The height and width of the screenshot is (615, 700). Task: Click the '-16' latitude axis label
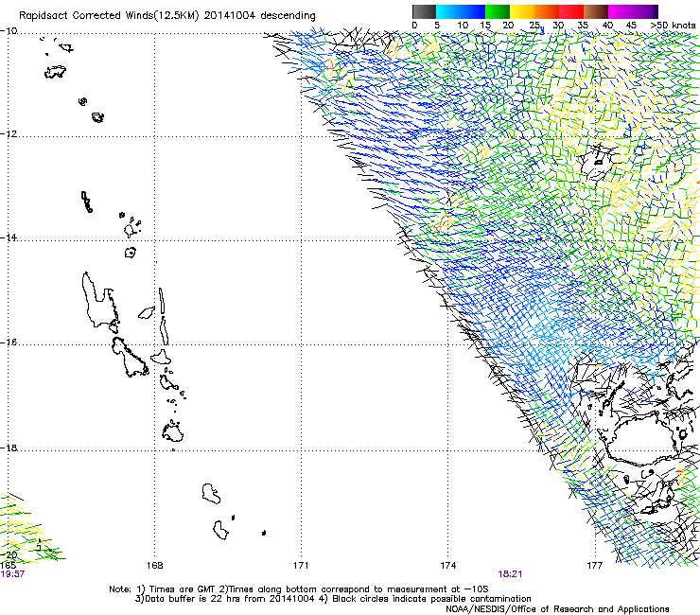pyautogui.click(x=9, y=343)
